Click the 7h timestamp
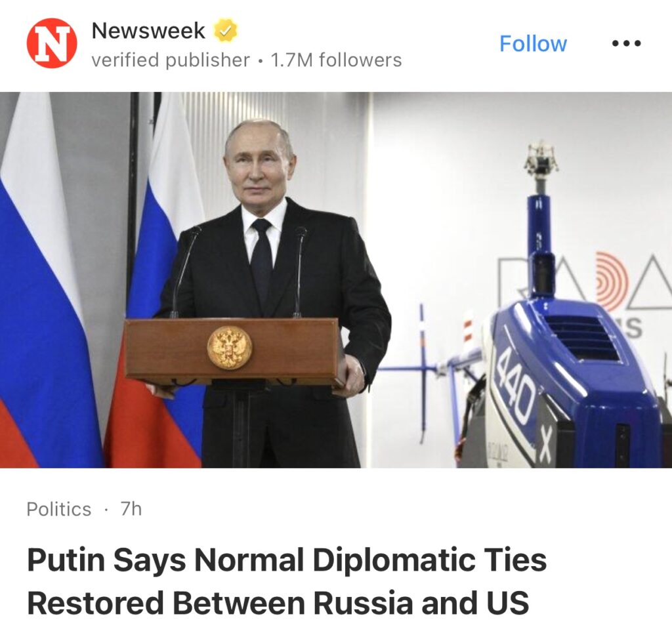This screenshot has width=672, height=631. click(x=131, y=509)
